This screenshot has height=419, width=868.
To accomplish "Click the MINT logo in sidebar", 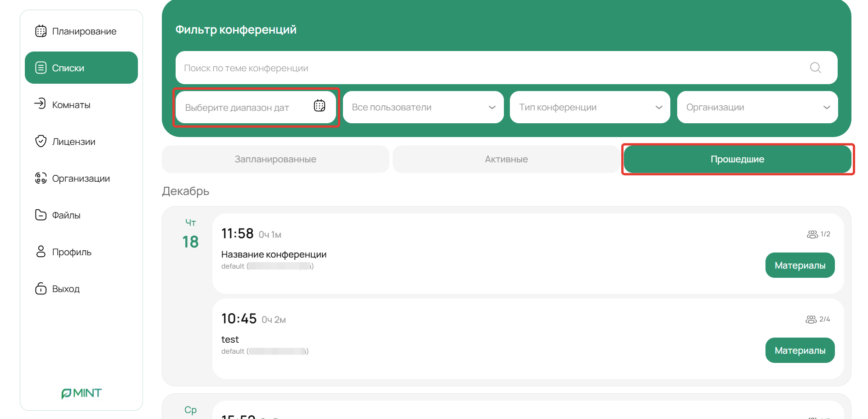I will coord(81,393).
